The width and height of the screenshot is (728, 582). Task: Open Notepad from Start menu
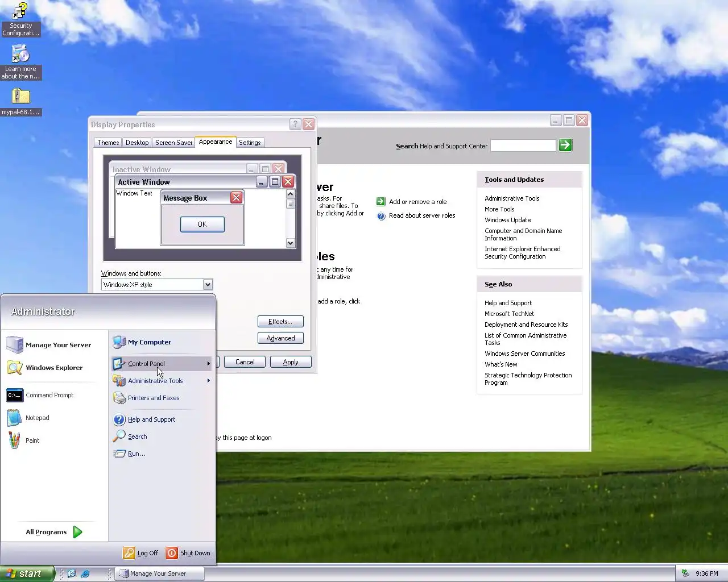click(28, 418)
